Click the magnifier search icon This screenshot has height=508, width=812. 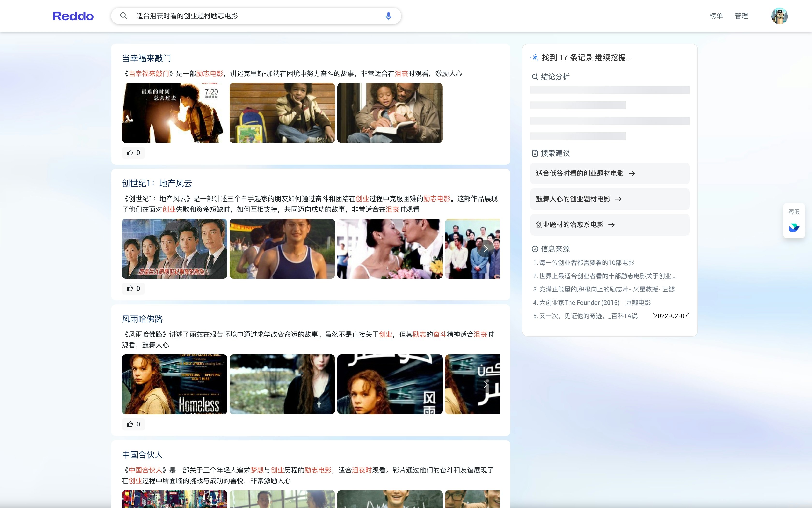124,16
